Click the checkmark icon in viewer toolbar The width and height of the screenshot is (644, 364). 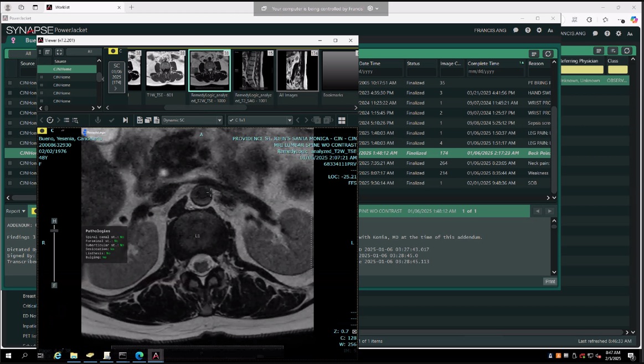[111, 120]
